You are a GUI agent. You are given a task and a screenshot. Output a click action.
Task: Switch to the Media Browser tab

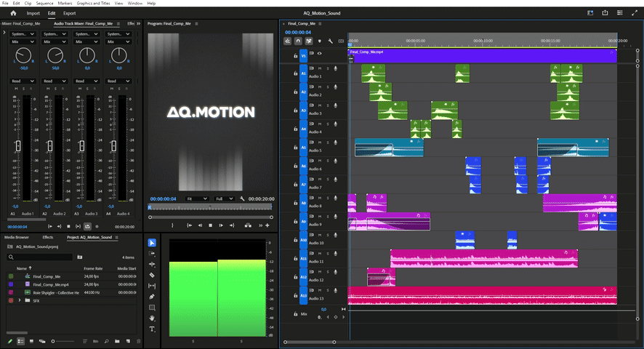click(x=17, y=237)
